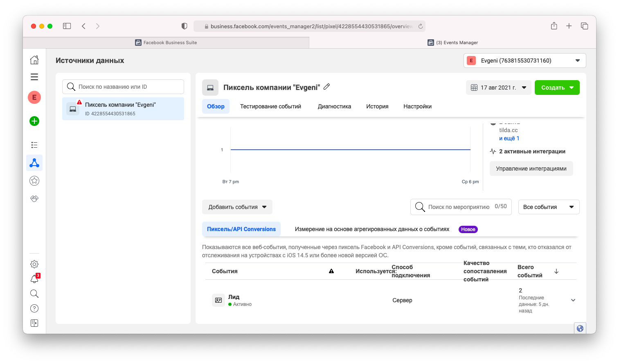This screenshot has width=619, height=364.
Task: Open the 17 авг 2021 date picker
Action: 499,88
